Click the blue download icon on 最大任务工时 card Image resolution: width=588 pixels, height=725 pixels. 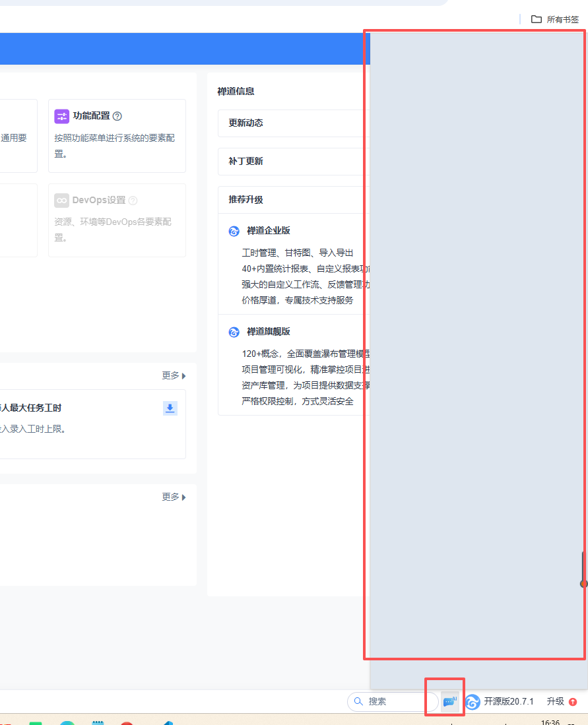(170, 408)
